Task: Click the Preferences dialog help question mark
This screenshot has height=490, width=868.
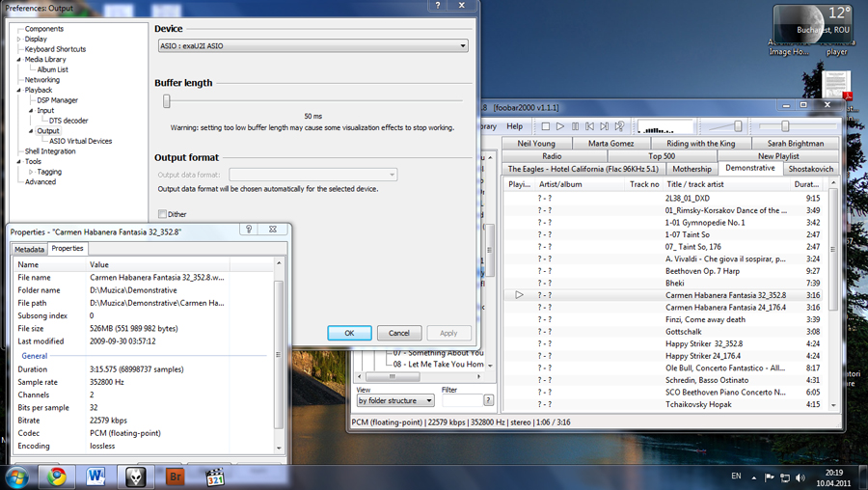Action: pos(437,5)
